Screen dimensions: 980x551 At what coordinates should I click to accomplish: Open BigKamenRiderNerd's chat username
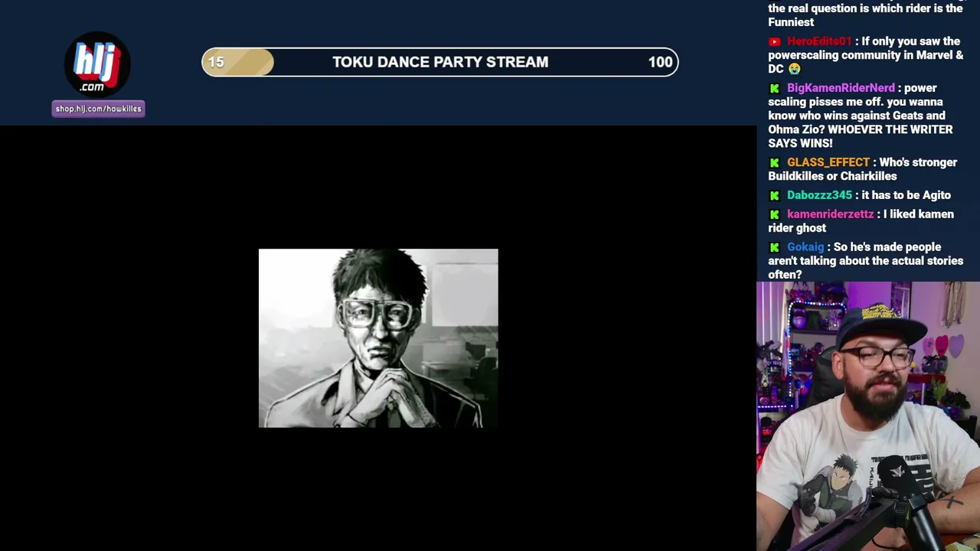click(841, 88)
